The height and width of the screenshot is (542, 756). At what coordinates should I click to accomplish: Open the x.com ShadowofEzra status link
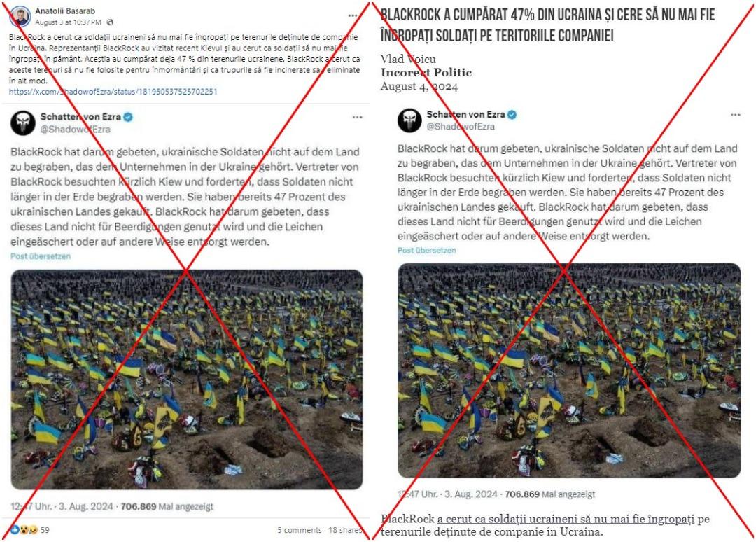click(113, 91)
